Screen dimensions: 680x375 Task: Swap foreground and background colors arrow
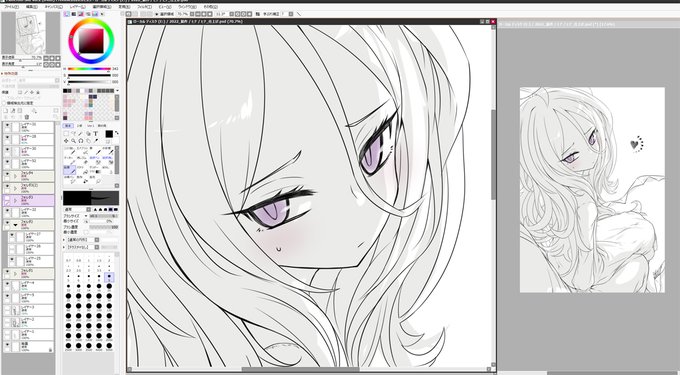click(117, 133)
